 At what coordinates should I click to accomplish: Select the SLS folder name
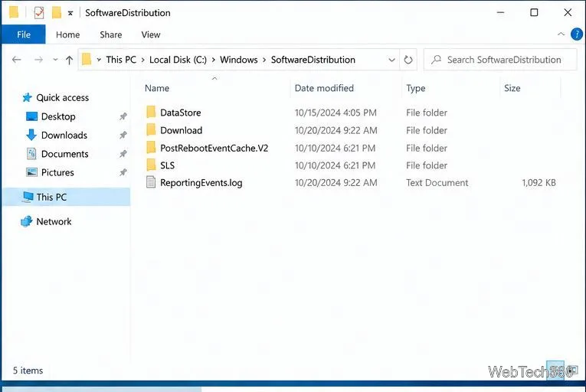click(x=167, y=165)
